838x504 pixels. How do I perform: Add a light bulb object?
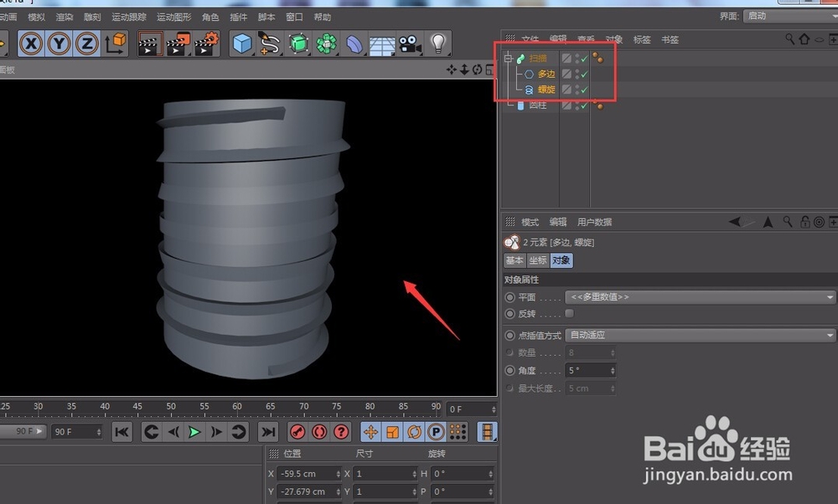coord(438,44)
